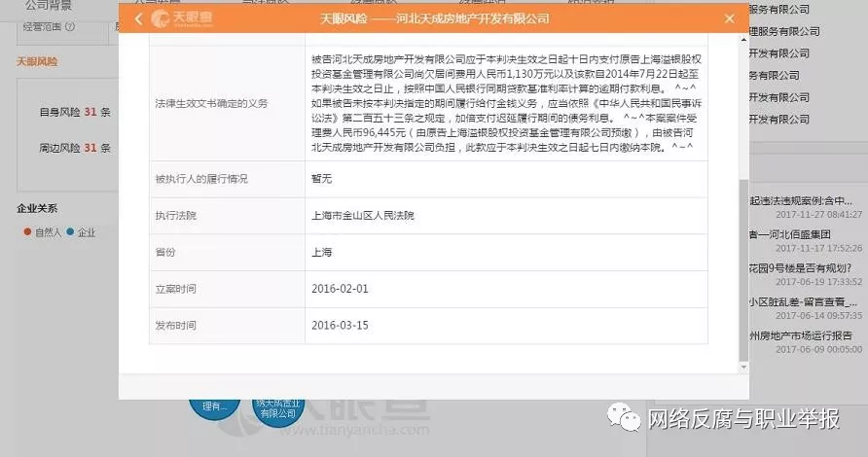Click the 天眼风险 heading in the background page
This screenshot has height=457, width=868.
click(x=37, y=61)
